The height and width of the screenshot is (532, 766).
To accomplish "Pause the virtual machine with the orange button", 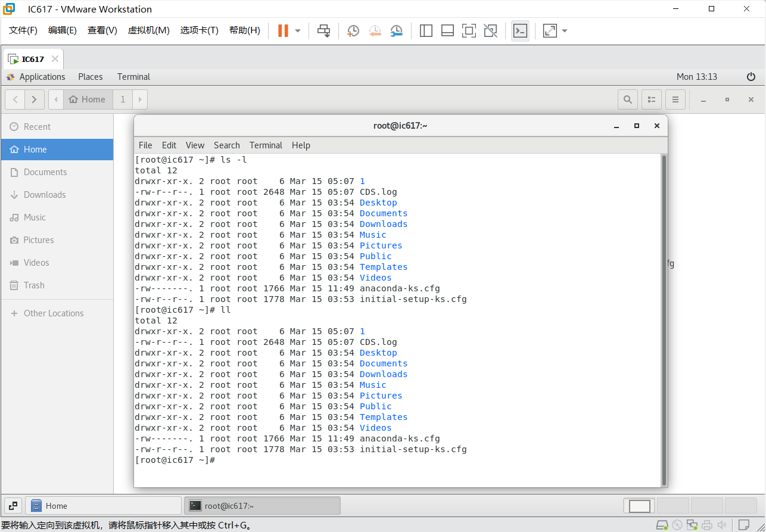I will coord(283,30).
